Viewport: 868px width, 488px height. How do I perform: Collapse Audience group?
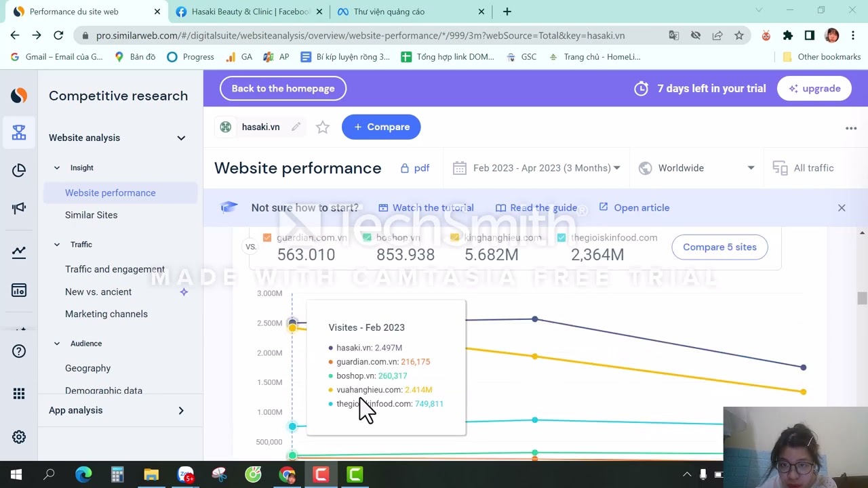(x=57, y=344)
